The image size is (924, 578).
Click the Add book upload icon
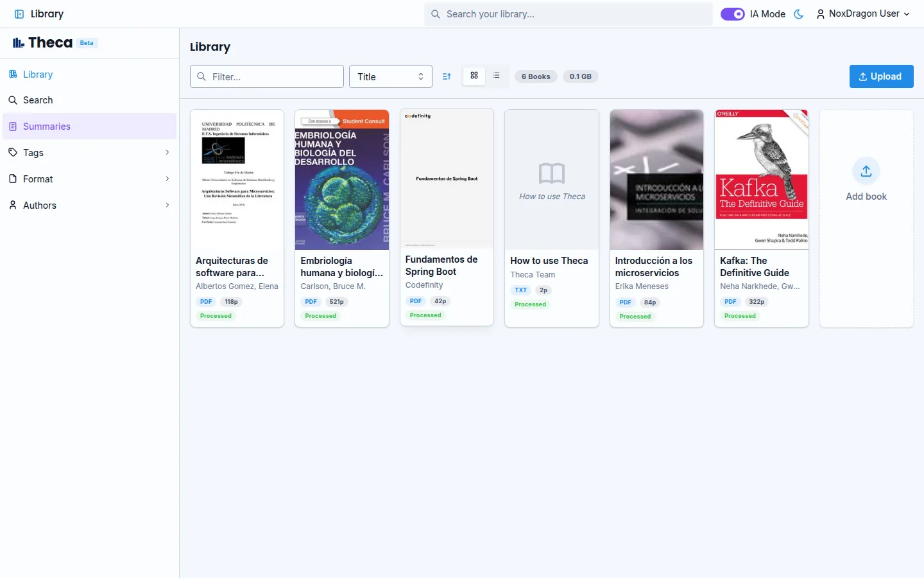click(x=866, y=171)
